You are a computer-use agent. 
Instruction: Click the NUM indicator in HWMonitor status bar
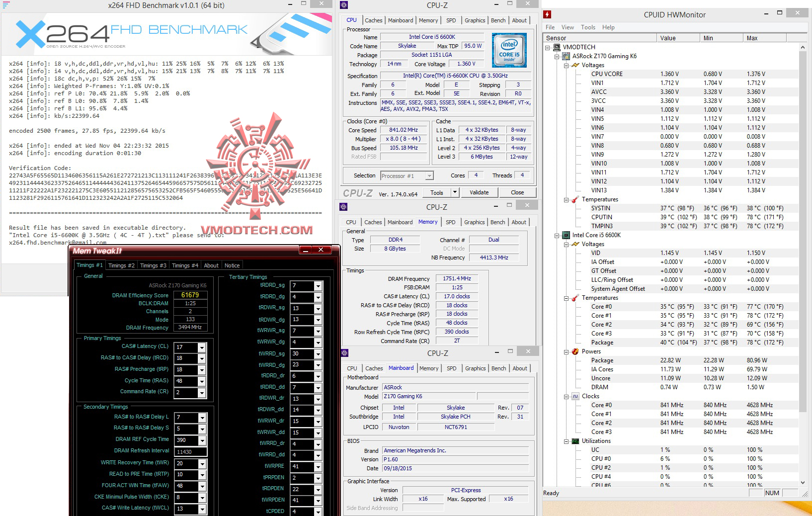(x=772, y=493)
